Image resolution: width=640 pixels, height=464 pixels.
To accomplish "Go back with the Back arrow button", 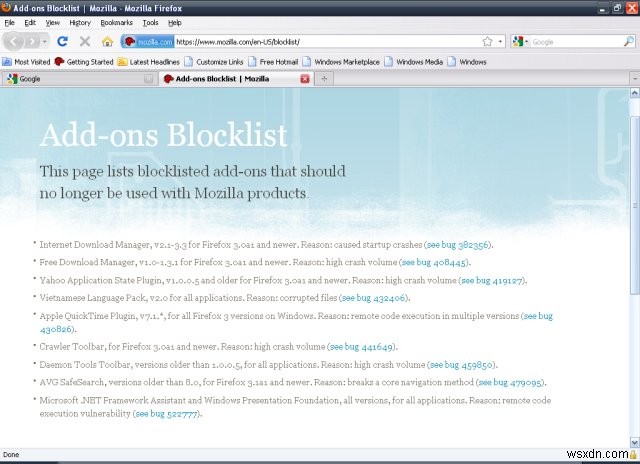I will [x=13, y=41].
